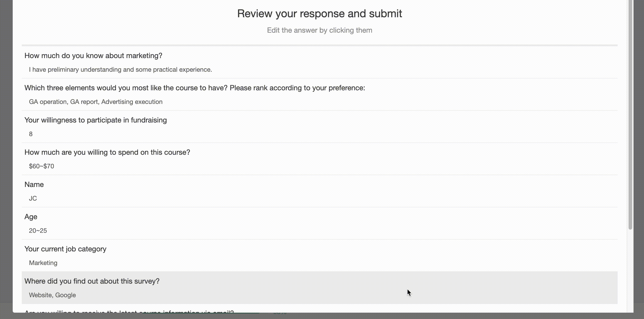The width and height of the screenshot is (644, 319).
Task: Edit the Name answer 'JC'
Action: point(33,198)
